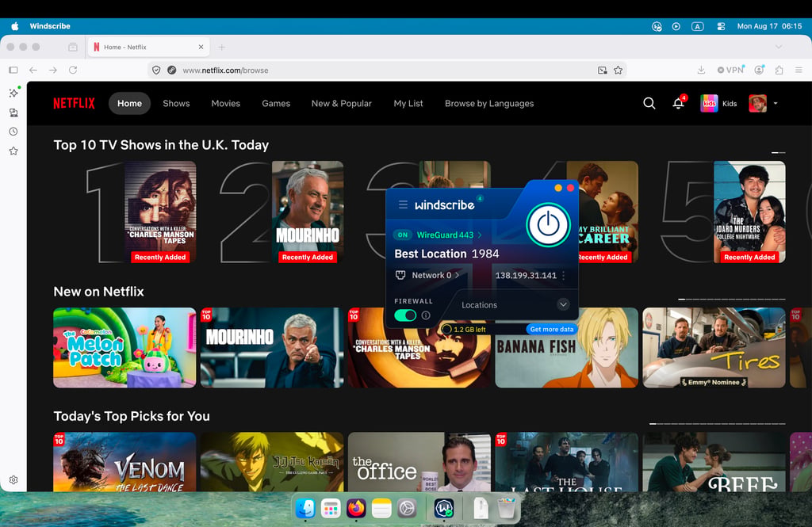Open synced tabs in sidebar

click(13, 113)
